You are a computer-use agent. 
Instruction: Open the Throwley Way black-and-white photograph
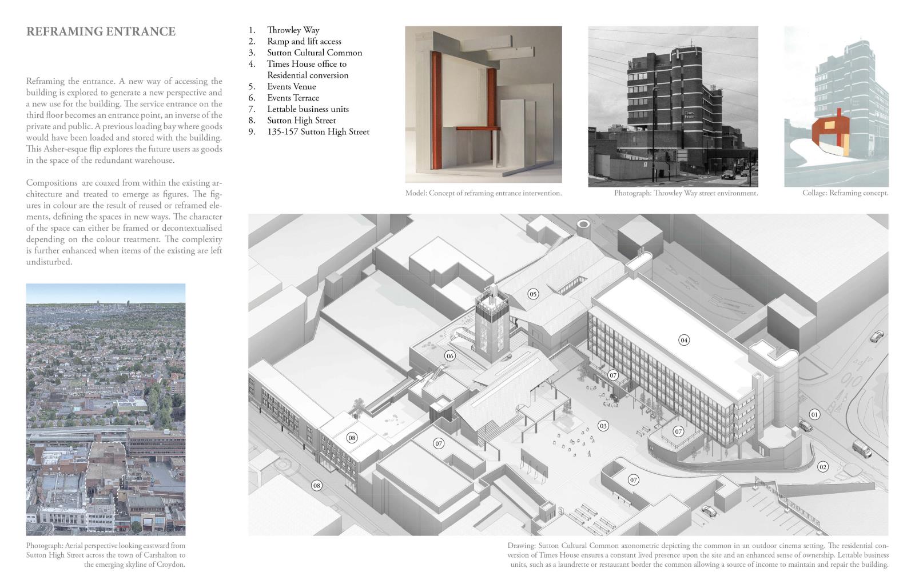point(673,106)
